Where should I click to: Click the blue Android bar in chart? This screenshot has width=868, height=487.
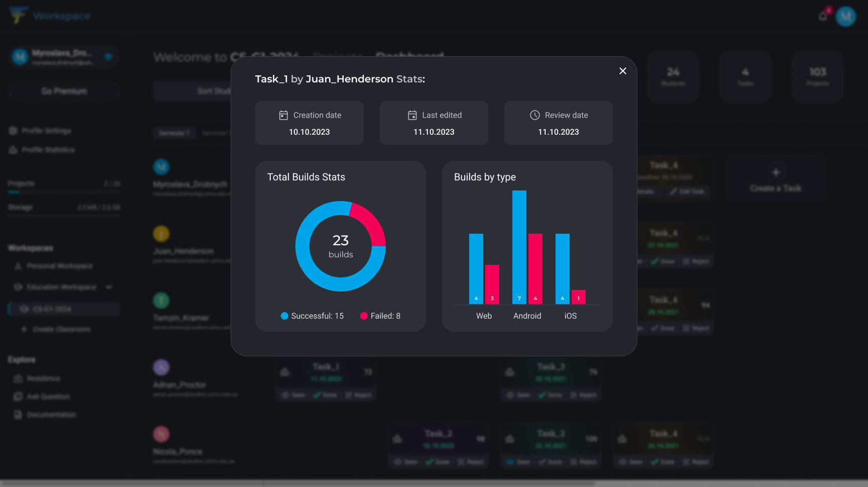[519, 246]
